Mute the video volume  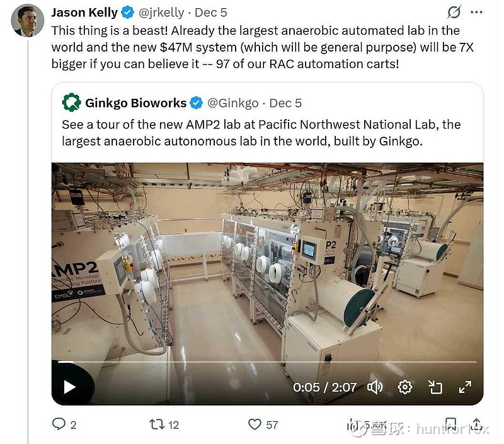(375, 387)
